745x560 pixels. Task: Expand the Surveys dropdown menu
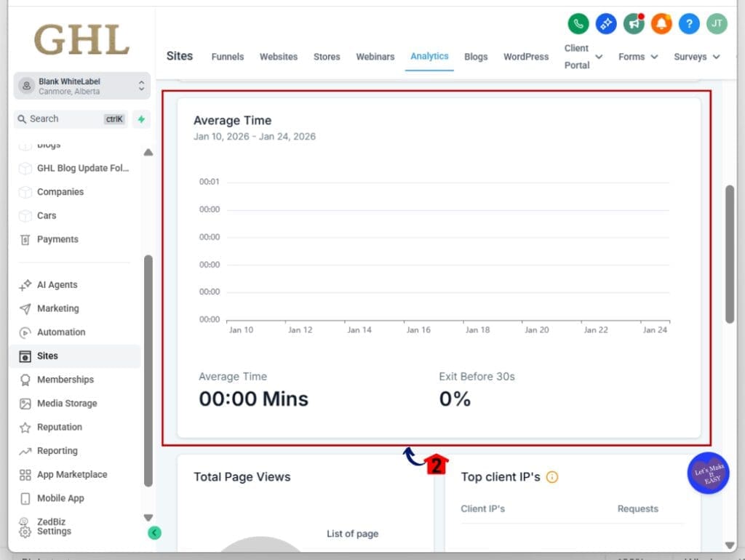click(696, 57)
